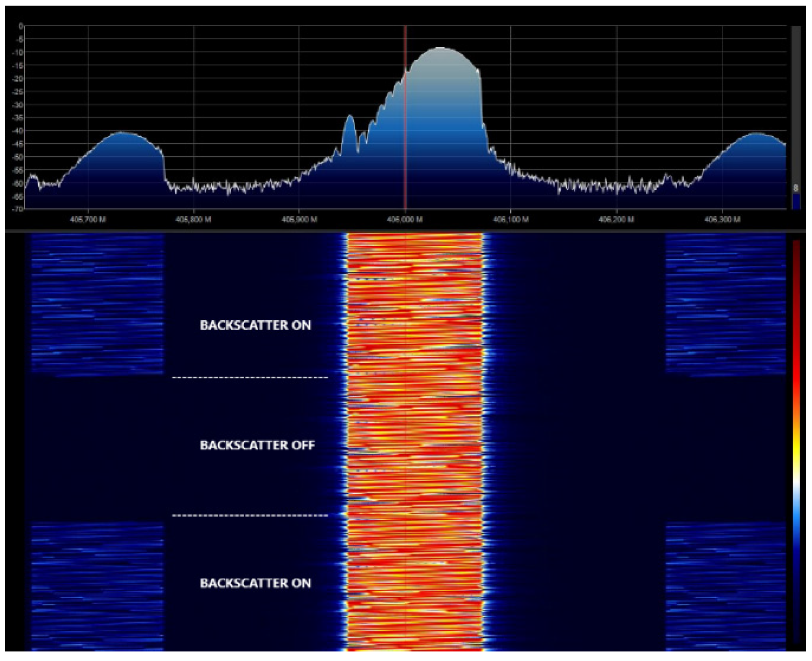Select the 405.900 M frequency axis label
Image resolution: width=812 pixels, height=661 pixels.
pyautogui.click(x=299, y=220)
